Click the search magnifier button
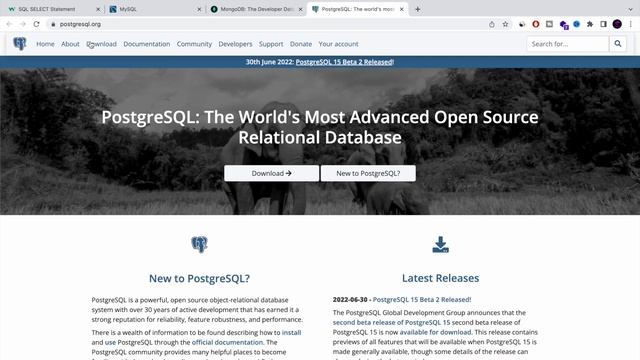 click(618, 44)
